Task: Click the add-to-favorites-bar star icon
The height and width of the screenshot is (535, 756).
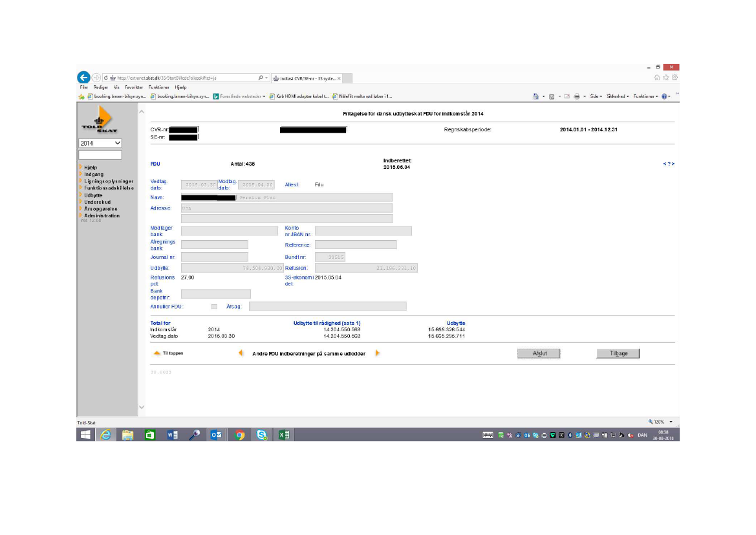Action: pyautogui.click(x=81, y=96)
